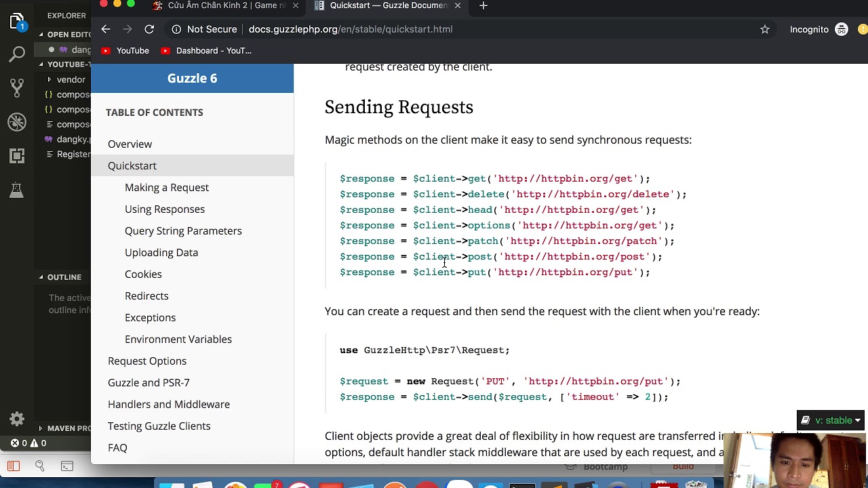Go to Making a Request section
The width and height of the screenshot is (868, 488).
point(167,187)
